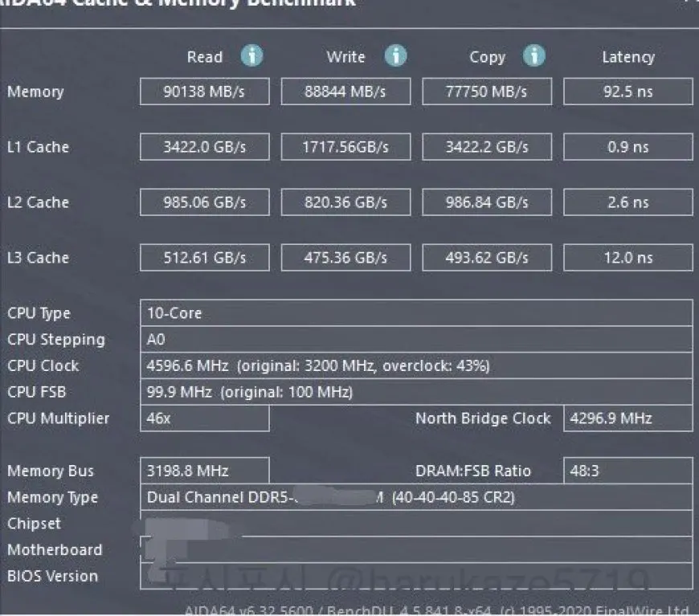Viewport: 699px width, 616px height.
Task: Click the CPU Multiplier label
Action: click(58, 418)
